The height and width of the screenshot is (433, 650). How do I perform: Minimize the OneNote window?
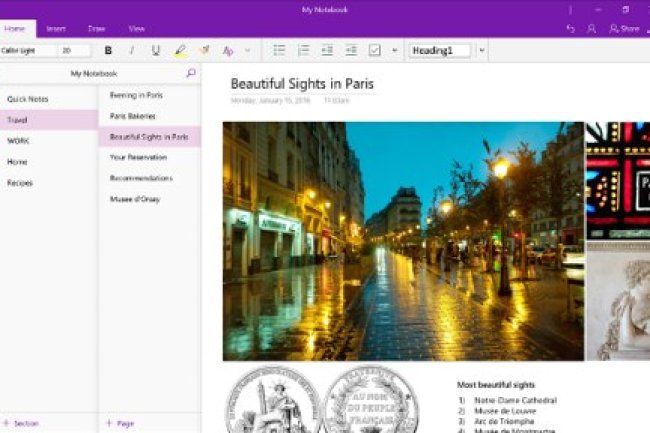(x=598, y=10)
